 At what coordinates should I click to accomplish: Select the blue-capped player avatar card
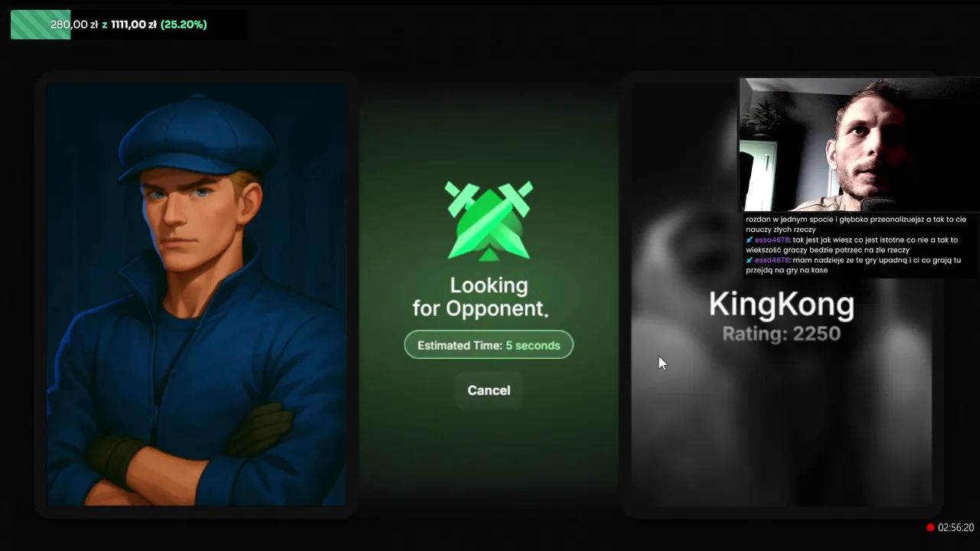point(196,295)
